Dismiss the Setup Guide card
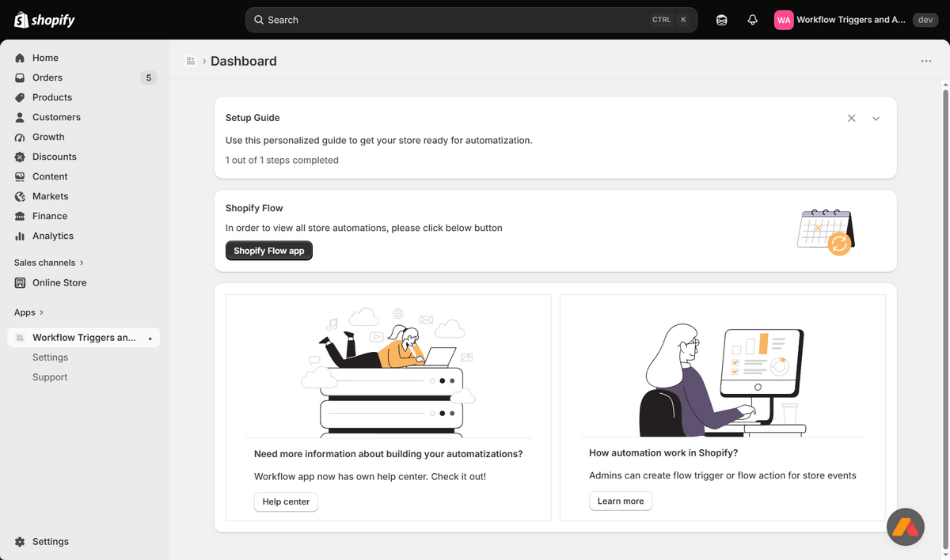Viewport: 950px width, 560px height. coord(852,118)
